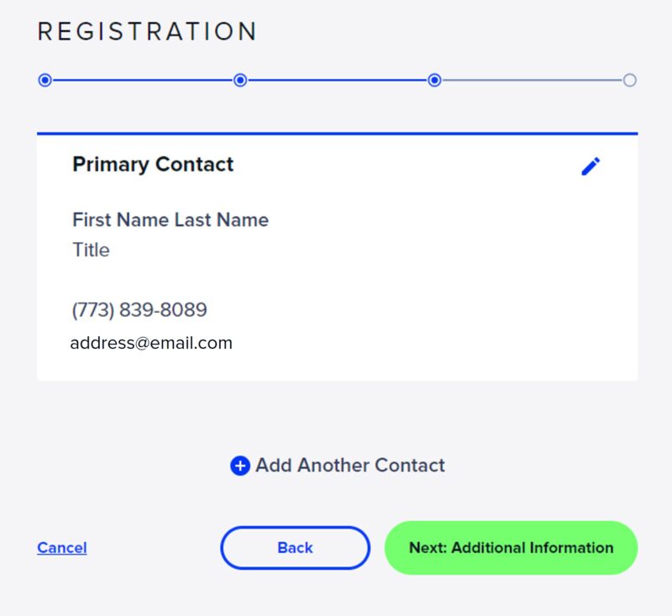Click the final unfilled step circle

coord(629,81)
